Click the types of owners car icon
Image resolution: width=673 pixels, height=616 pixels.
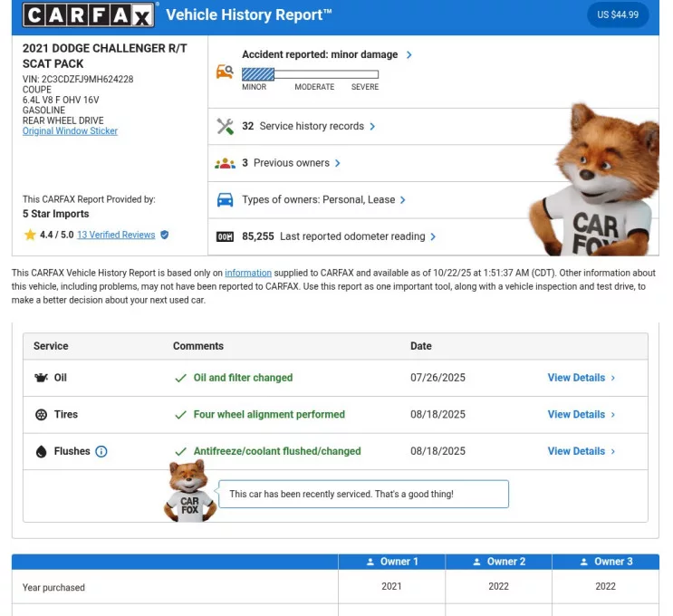(225, 200)
